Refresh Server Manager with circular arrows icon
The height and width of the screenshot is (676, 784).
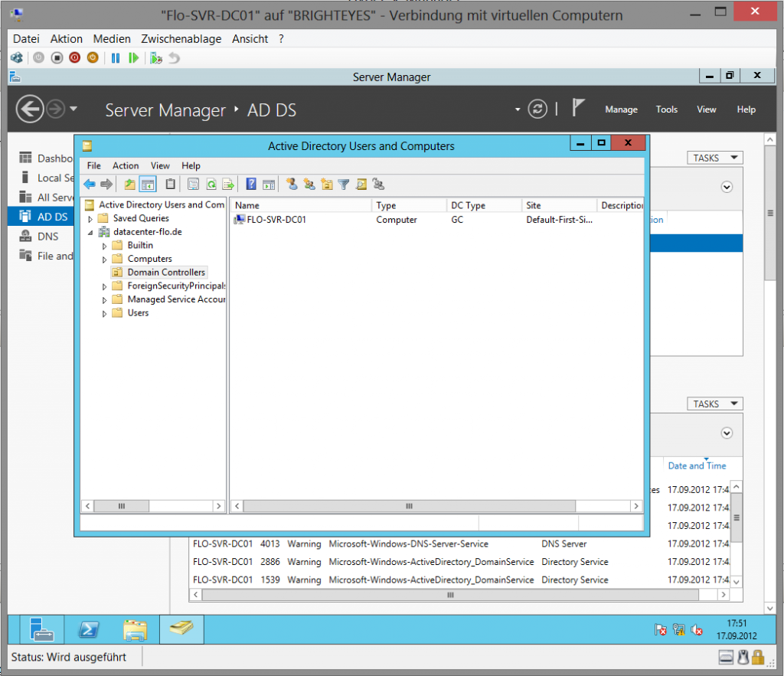pyautogui.click(x=537, y=109)
